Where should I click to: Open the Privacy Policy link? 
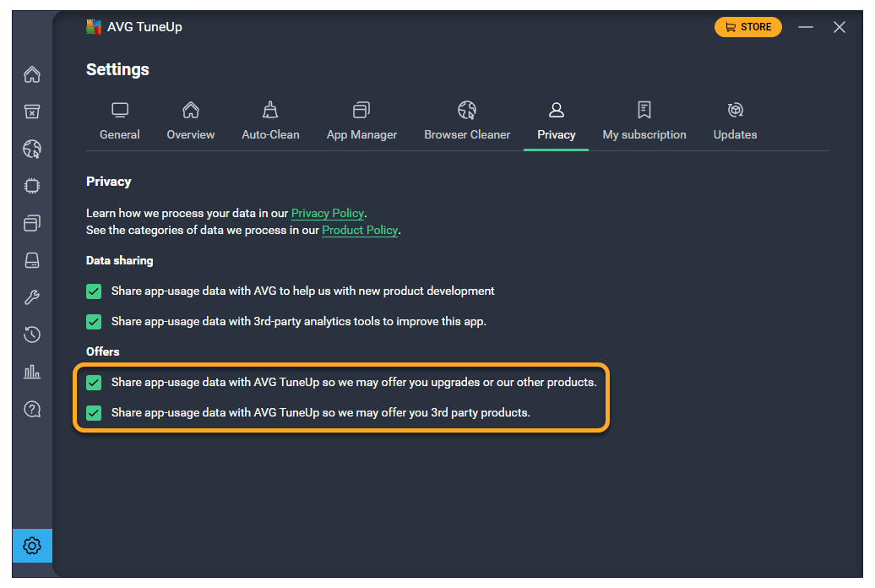(x=328, y=214)
